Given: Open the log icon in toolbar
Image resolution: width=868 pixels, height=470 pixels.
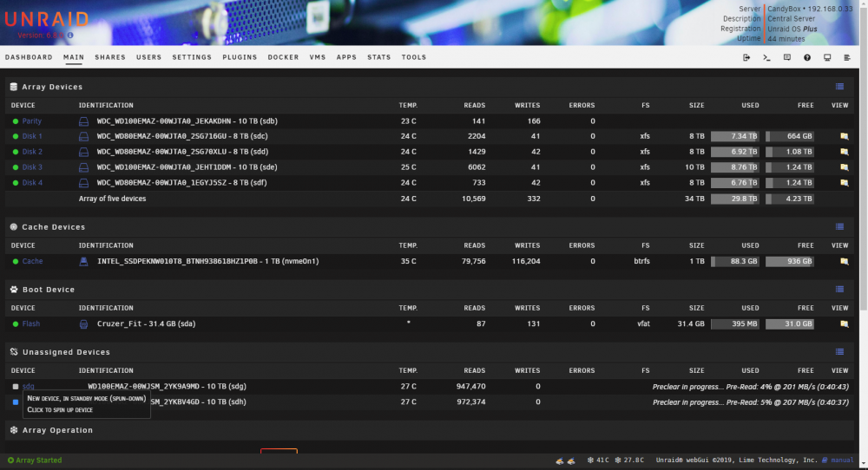Looking at the screenshot, I should (x=847, y=57).
